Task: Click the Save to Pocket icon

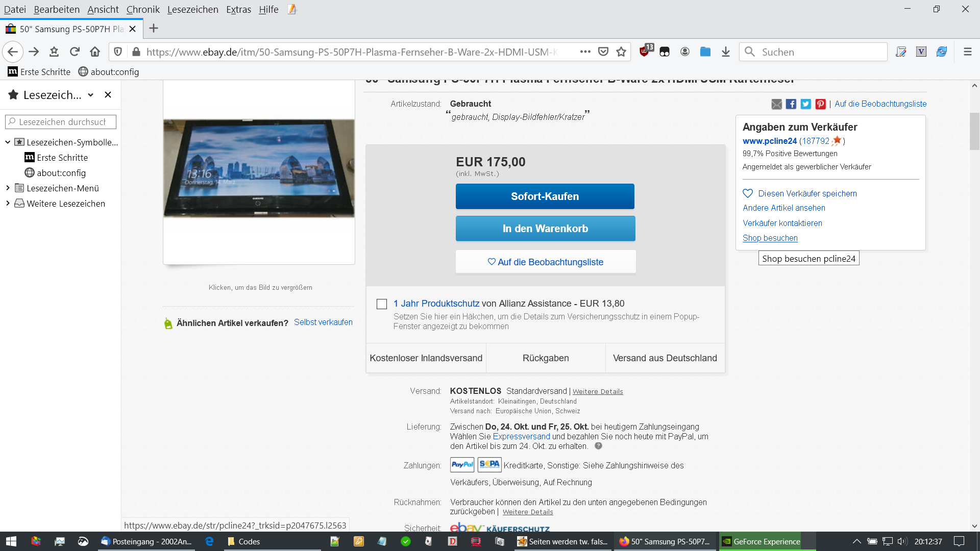Action: coord(603,52)
